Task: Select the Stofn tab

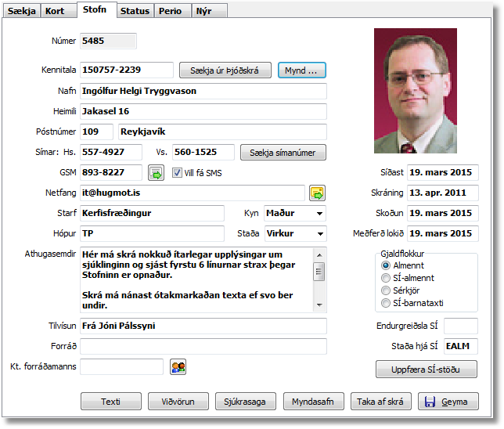Action: click(97, 9)
